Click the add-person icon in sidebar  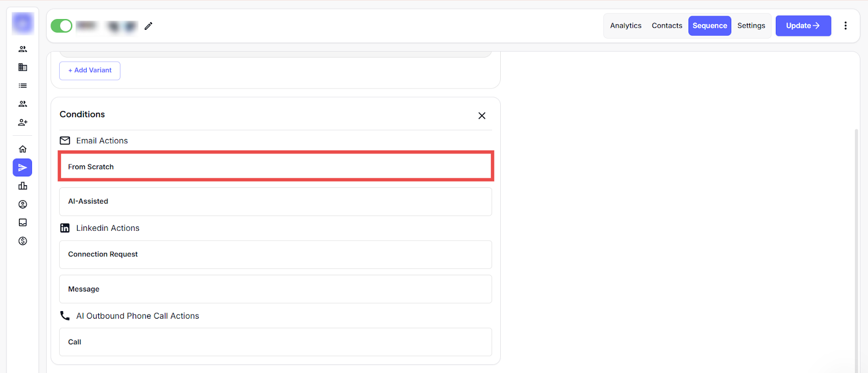[x=23, y=123]
